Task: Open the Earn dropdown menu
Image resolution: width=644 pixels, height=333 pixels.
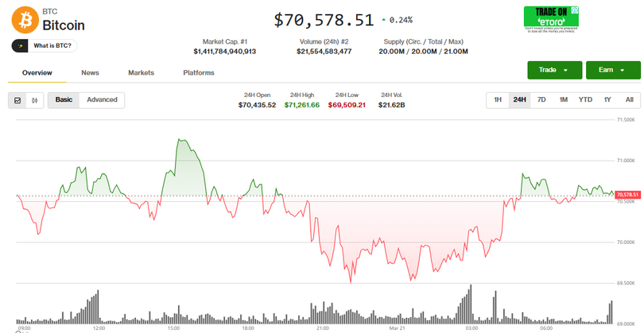Action: click(613, 70)
